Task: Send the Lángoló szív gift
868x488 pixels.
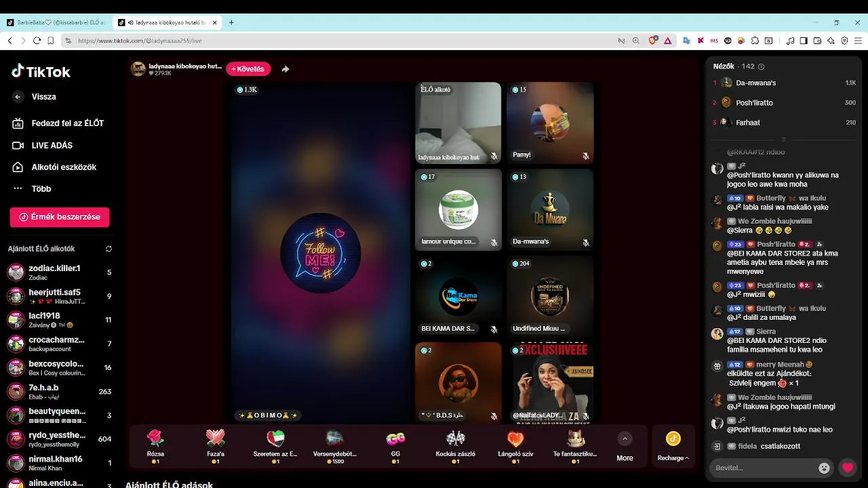Action: tap(515, 446)
